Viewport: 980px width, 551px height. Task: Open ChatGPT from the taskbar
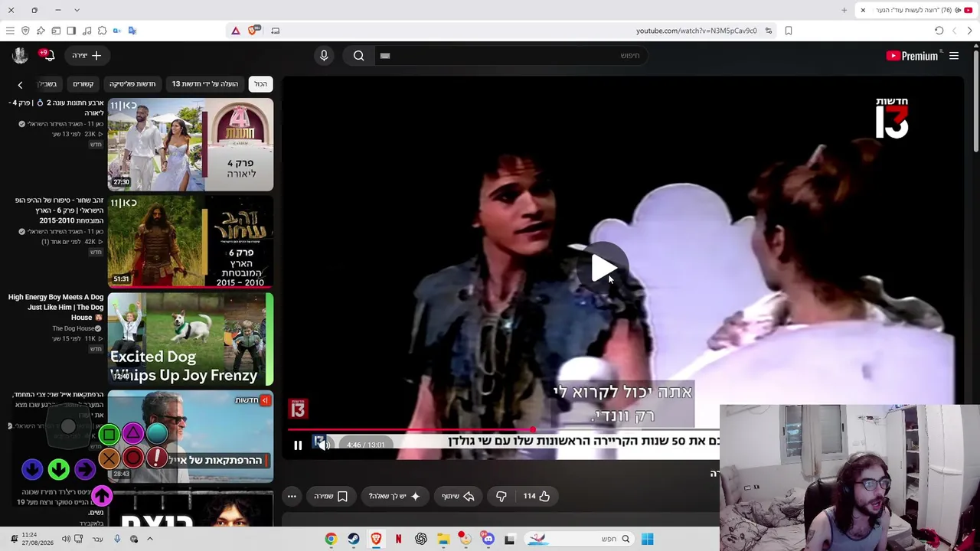click(x=421, y=539)
